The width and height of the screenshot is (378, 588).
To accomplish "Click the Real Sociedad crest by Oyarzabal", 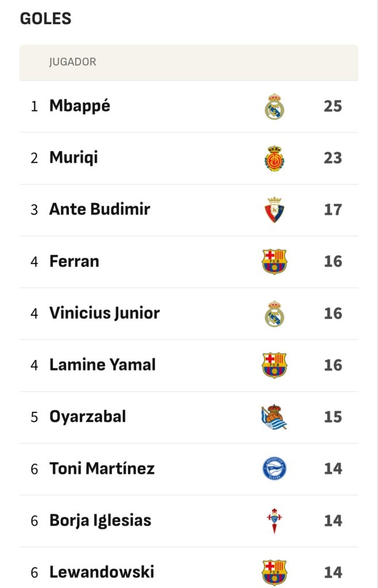I will click(x=274, y=417).
